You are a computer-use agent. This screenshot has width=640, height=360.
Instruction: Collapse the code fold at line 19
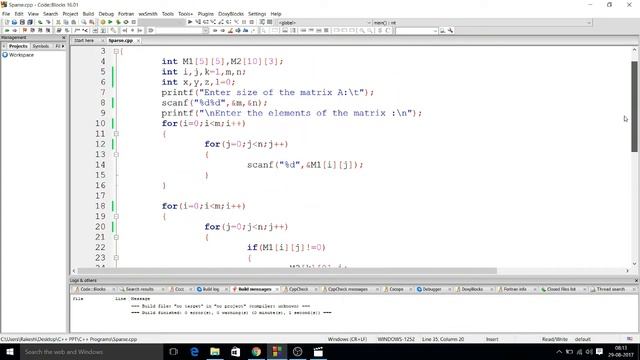point(116,216)
